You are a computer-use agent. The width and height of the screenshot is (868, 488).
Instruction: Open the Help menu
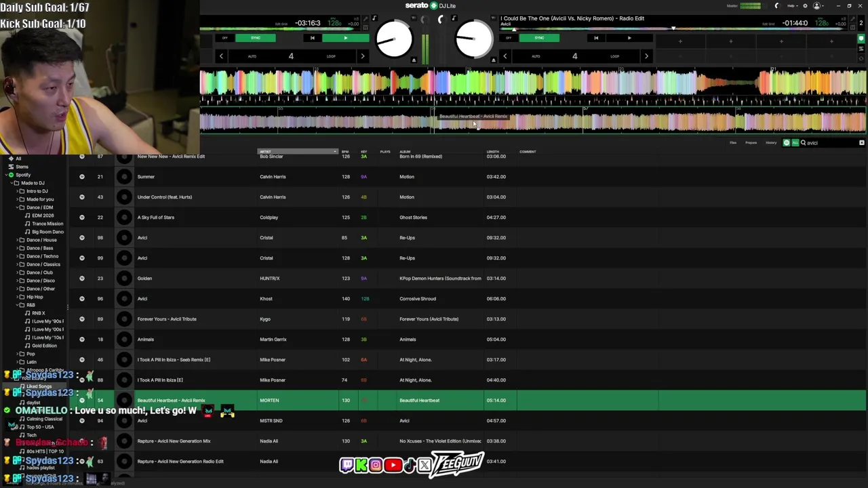(792, 6)
